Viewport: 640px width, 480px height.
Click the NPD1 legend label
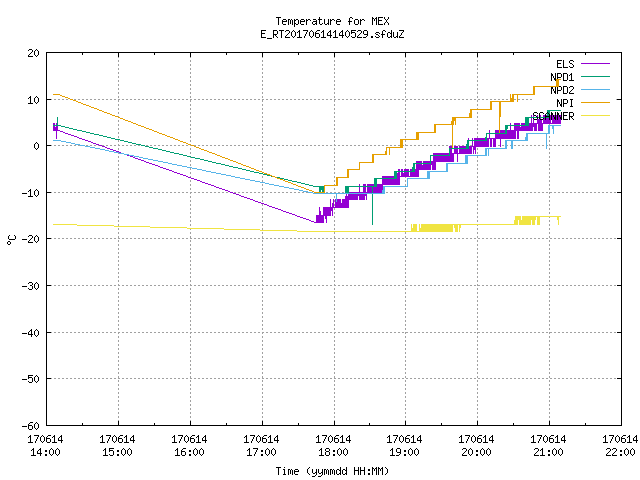click(562, 77)
